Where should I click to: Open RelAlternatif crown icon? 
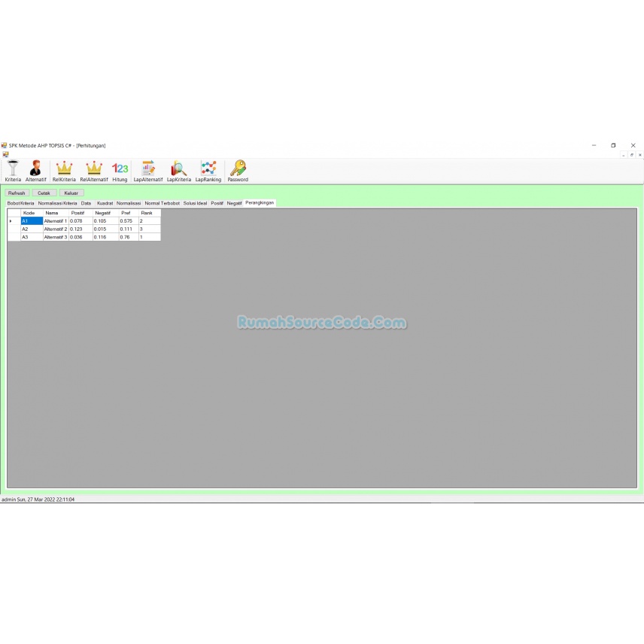[94, 171]
